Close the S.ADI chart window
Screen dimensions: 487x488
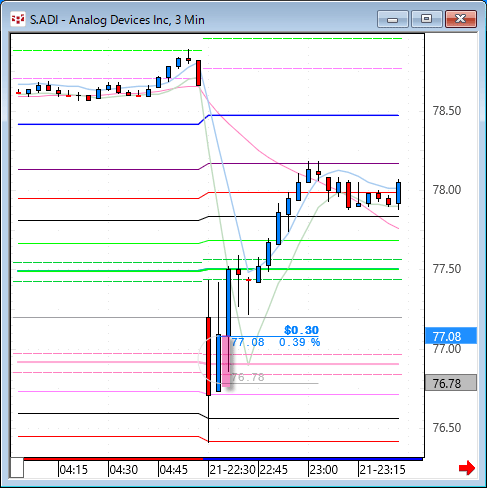coord(461,19)
